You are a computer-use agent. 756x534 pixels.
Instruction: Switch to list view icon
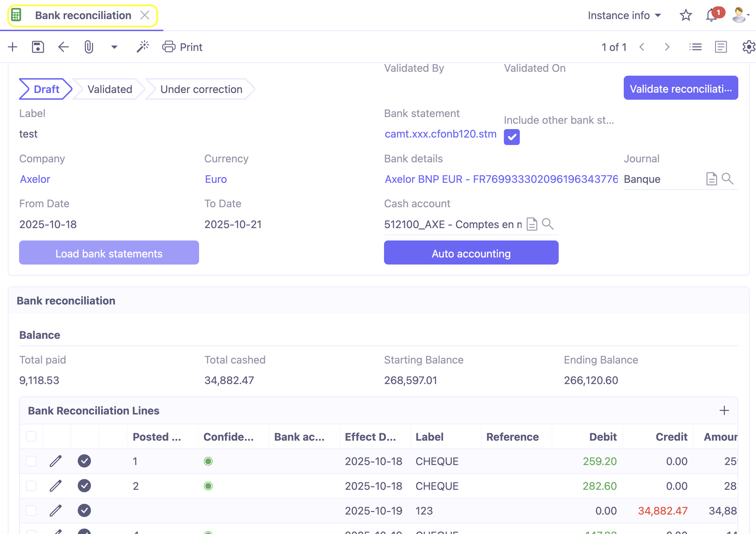pyautogui.click(x=695, y=47)
